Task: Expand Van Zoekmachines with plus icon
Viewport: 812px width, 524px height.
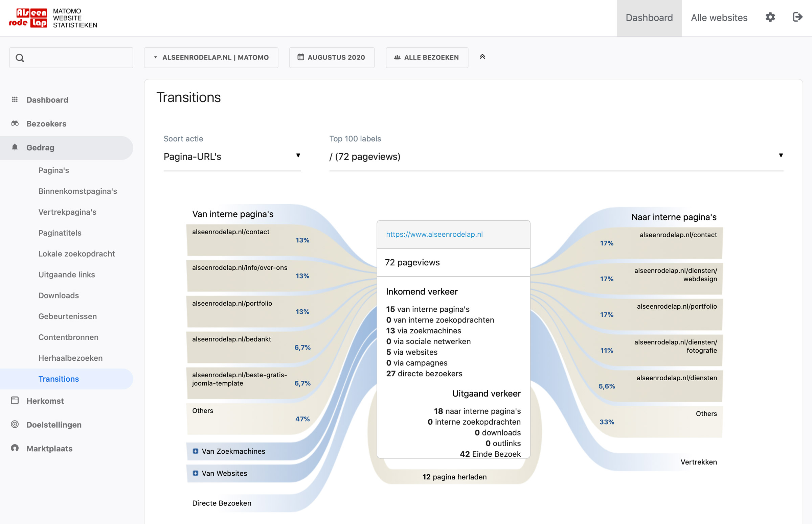Action: click(x=196, y=451)
